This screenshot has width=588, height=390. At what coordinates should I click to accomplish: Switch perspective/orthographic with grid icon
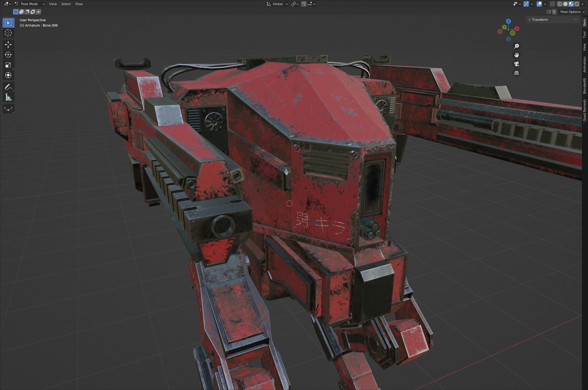(x=516, y=73)
